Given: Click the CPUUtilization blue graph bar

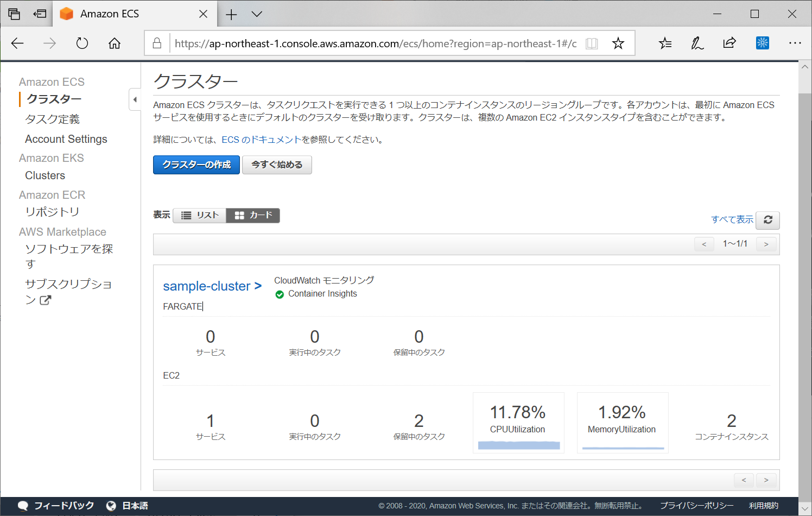Looking at the screenshot, I should [519, 445].
